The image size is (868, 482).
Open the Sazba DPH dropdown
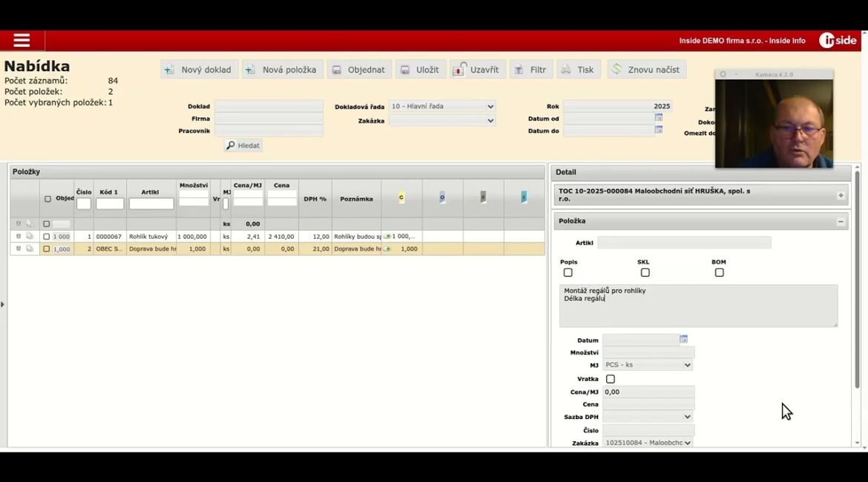[x=648, y=417]
